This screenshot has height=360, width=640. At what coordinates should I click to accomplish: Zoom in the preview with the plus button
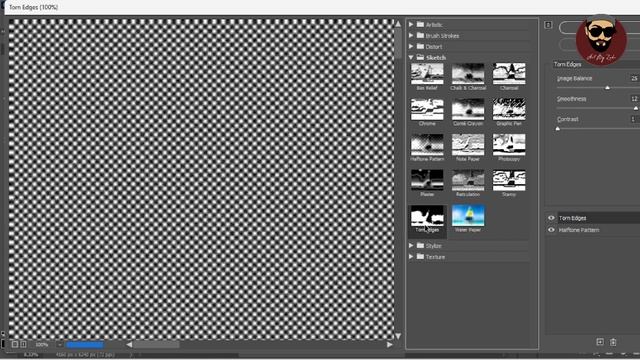pyautogui.click(x=23, y=344)
